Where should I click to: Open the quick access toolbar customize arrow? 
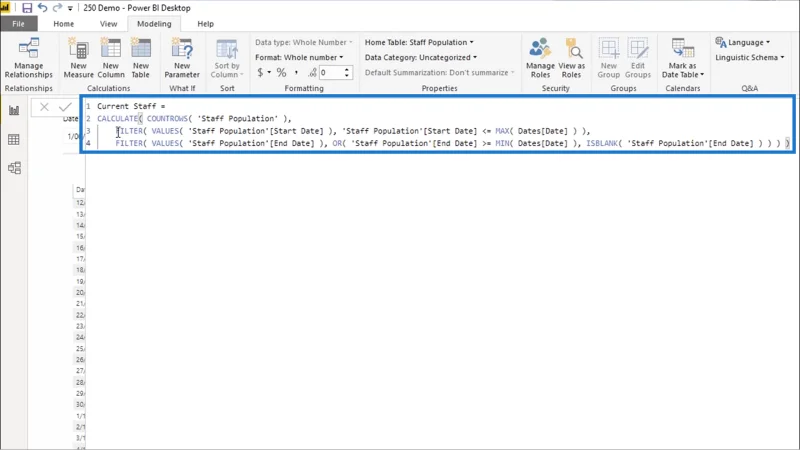tap(70, 8)
